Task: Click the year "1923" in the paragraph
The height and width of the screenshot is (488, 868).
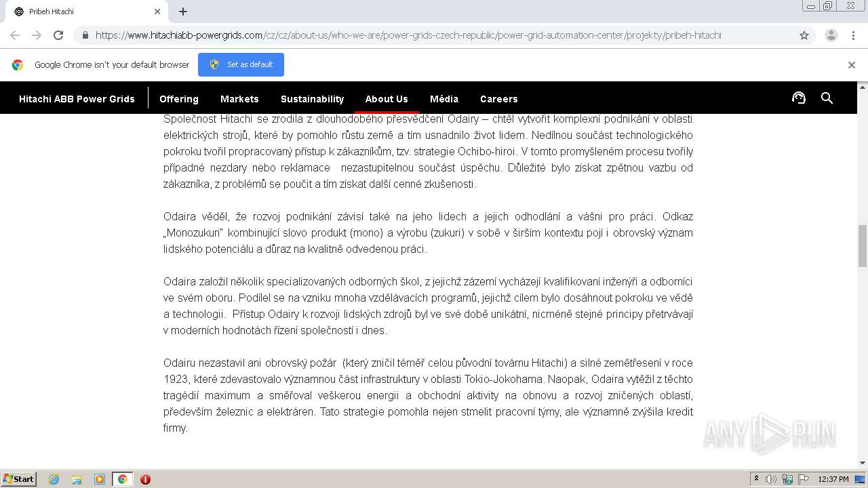Action: (175, 379)
